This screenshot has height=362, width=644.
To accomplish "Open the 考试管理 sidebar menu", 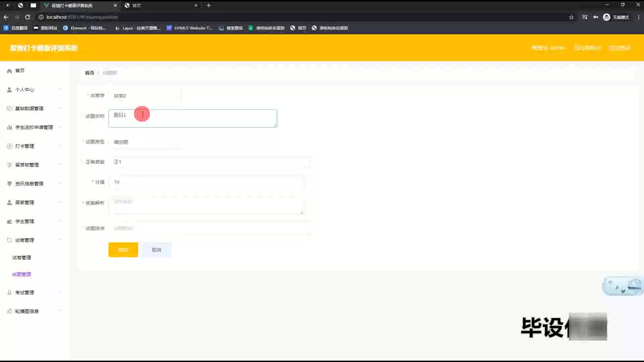I will pyautogui.click(x=24, y=293).
